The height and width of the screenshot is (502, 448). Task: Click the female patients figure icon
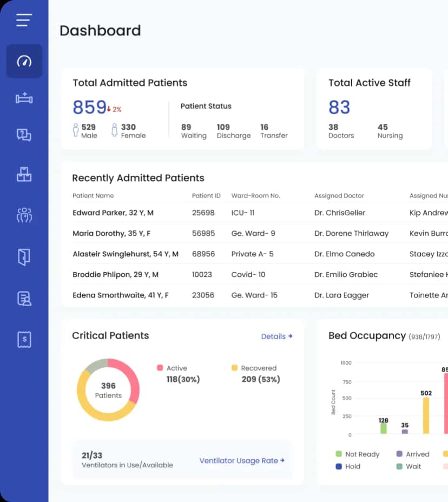click(116, 130)
